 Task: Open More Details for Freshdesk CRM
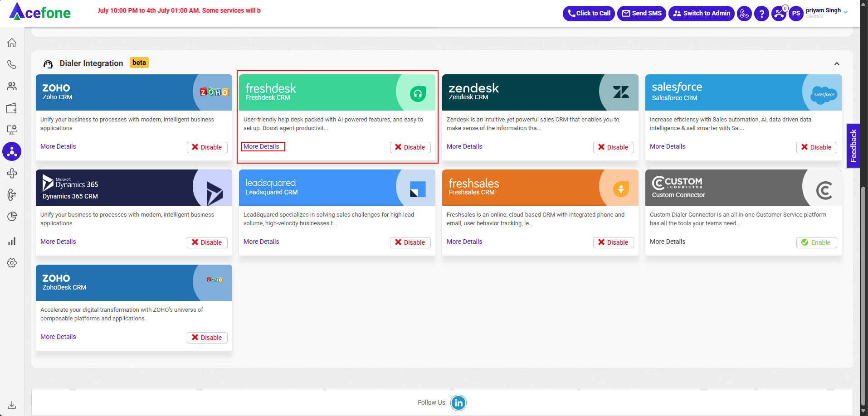[x=261, y=146]
